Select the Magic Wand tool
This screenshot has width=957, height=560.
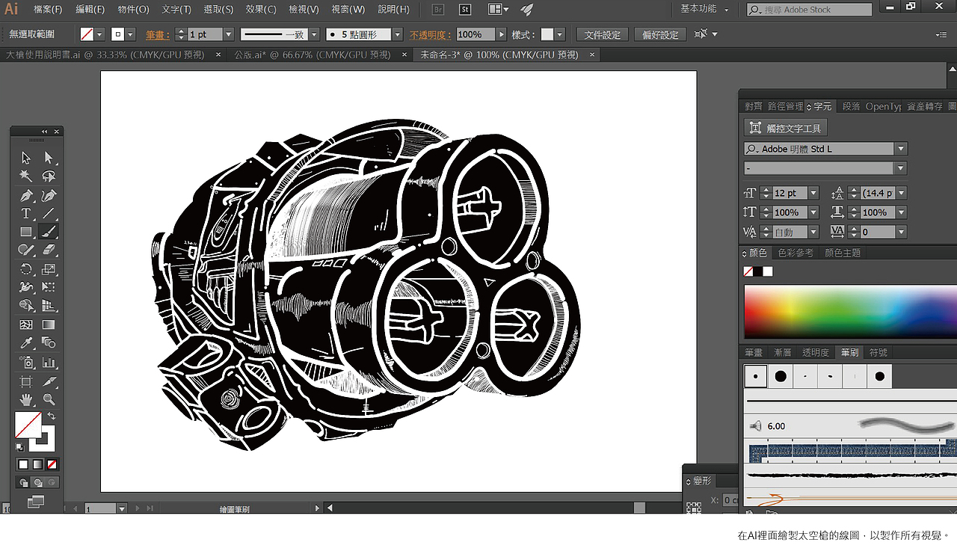click(26, 176)
